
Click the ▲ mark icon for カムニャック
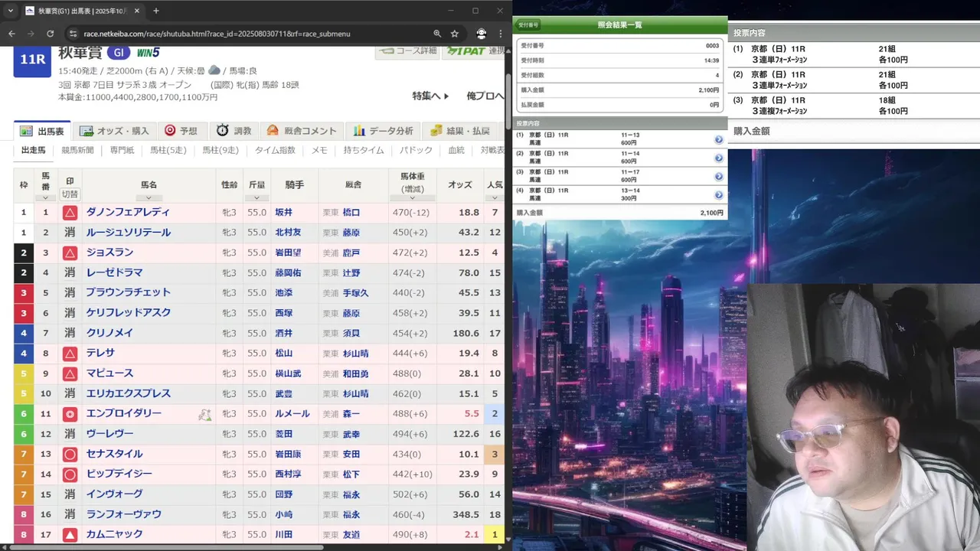click(70, 535)
